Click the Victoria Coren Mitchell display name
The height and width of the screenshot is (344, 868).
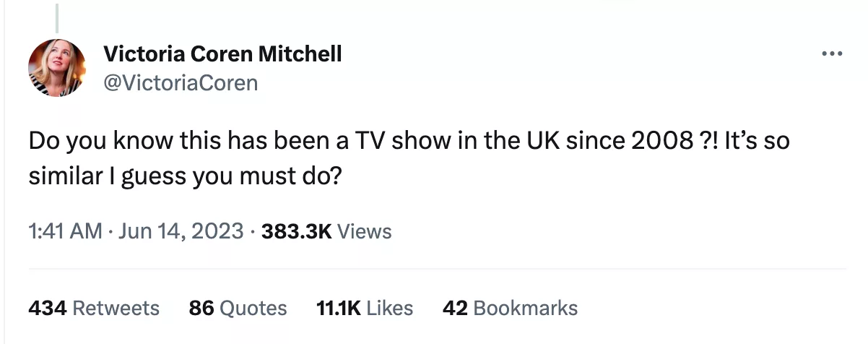[x=223, y=53]
